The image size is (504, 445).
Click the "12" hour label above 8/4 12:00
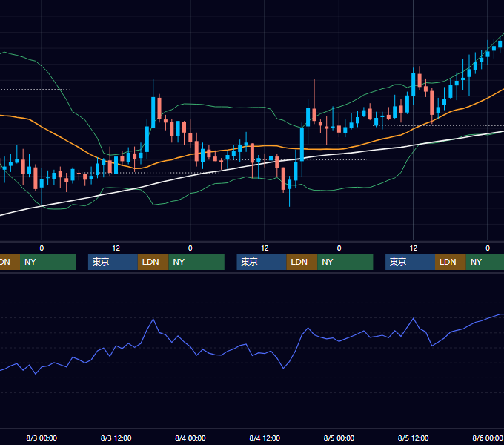tap(265, 248)
